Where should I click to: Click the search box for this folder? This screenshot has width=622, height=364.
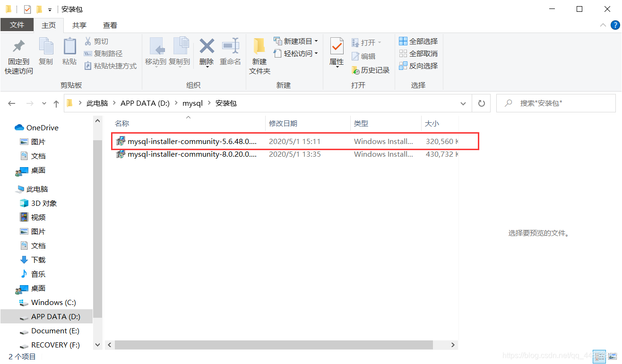point(556,103)
